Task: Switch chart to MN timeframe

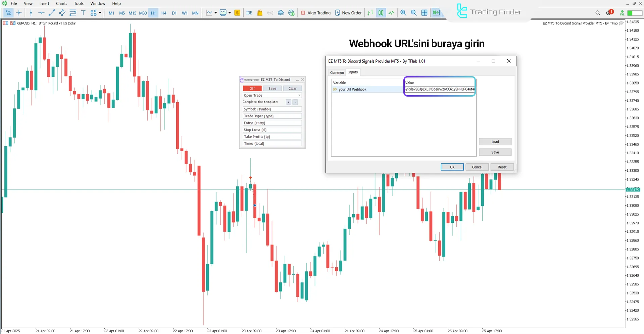Action: pos(195,13)
